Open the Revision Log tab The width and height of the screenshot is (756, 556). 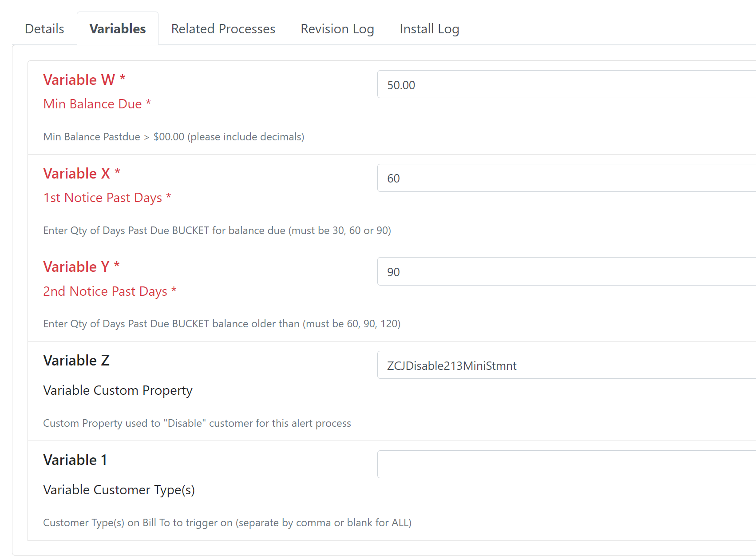337,29
